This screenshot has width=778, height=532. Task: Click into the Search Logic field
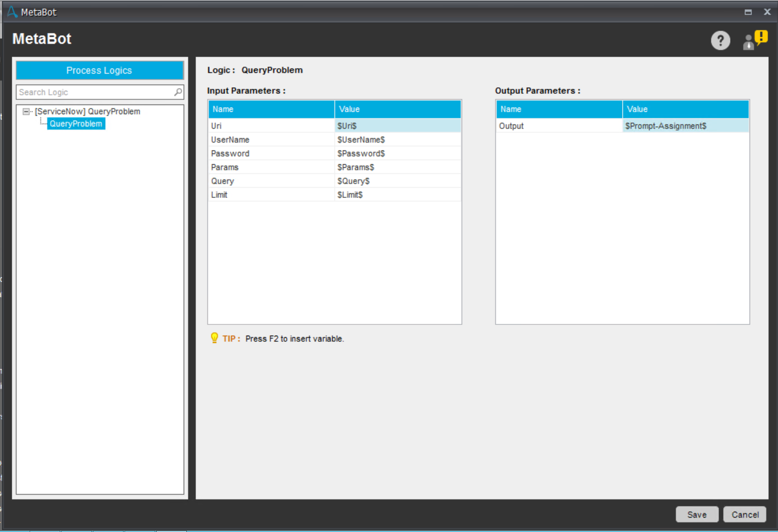[94, 92]
